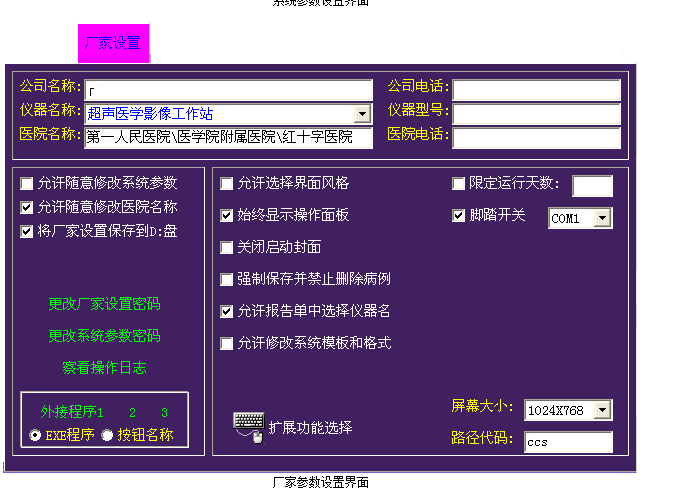
Task: Enable 限定运行天数 checkbox
Action: [x=459, y=183]
